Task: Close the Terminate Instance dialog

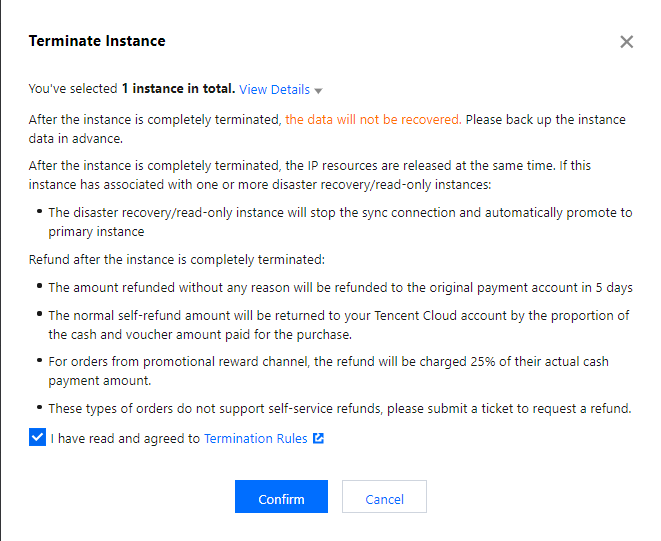Action: pos(626,42)
